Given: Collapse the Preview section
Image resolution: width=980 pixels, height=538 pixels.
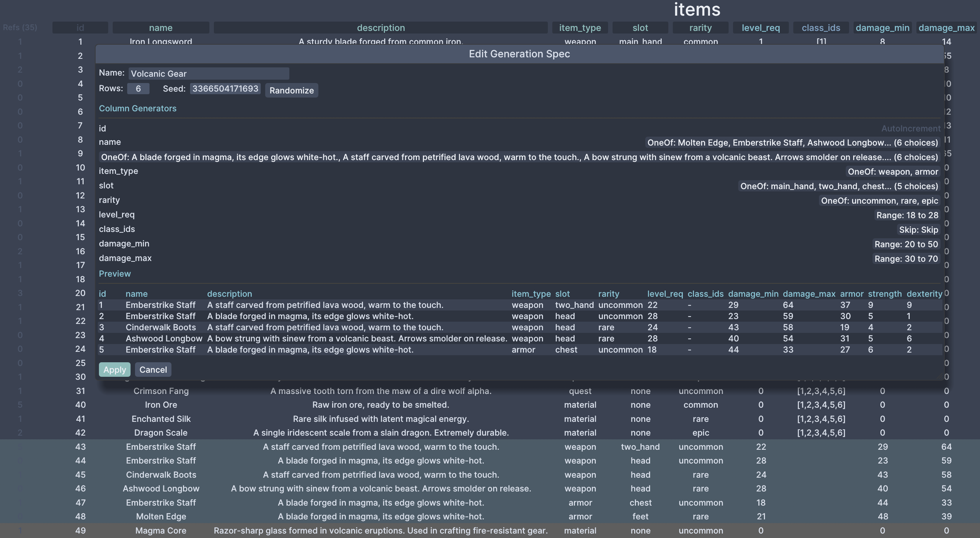Looking at the screenshot, I should (115, 273).
